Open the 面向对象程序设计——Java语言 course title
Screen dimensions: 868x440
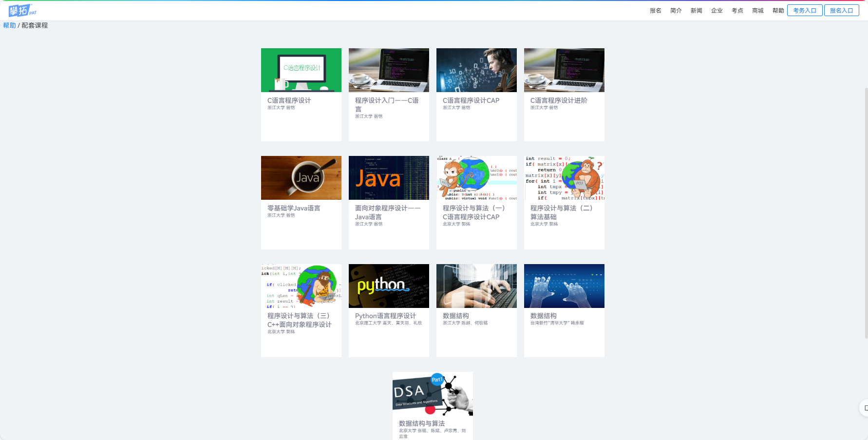(388, 212)
